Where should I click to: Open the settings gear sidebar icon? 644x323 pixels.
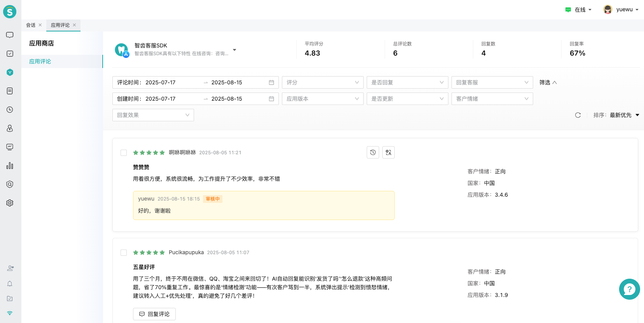[10, 203]
